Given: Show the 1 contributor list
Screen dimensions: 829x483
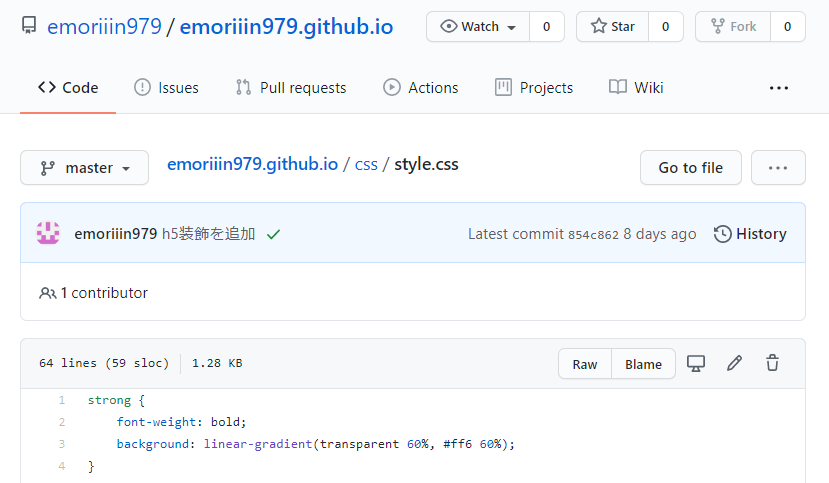Looking at the screenshot, I should (x=94, y=293).
